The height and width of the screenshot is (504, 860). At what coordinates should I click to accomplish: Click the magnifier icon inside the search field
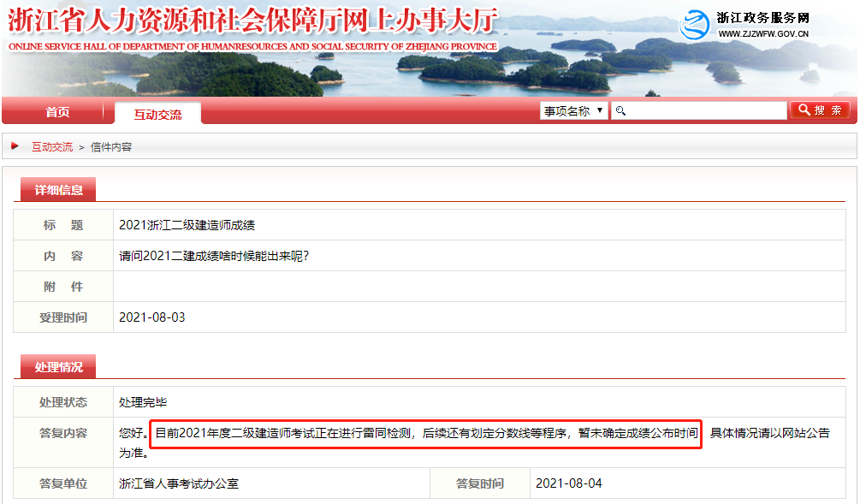tap(621, 111)
